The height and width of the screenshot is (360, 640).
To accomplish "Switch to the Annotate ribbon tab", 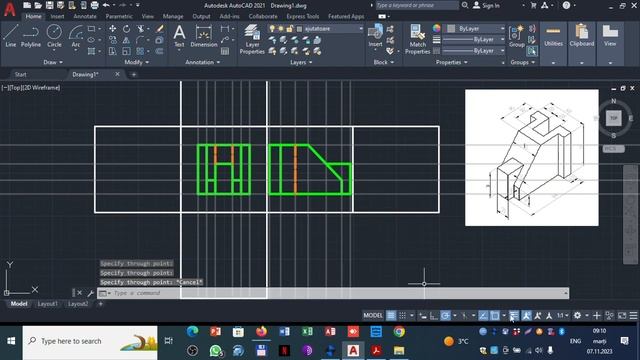I will pos(85,16).
